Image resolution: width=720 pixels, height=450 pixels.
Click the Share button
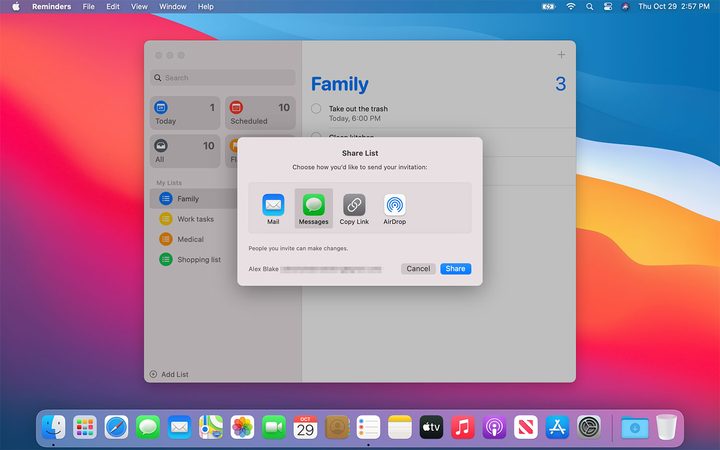point(456,269)
